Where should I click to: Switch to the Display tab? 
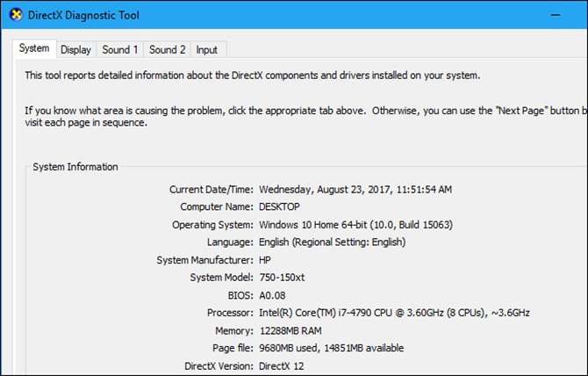click(75, 50)
